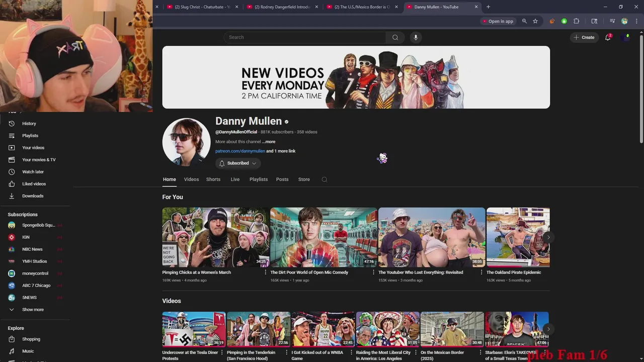Open the Chrome profile avatar
This screenshot has height=362, width=644.
pos(624,21)
